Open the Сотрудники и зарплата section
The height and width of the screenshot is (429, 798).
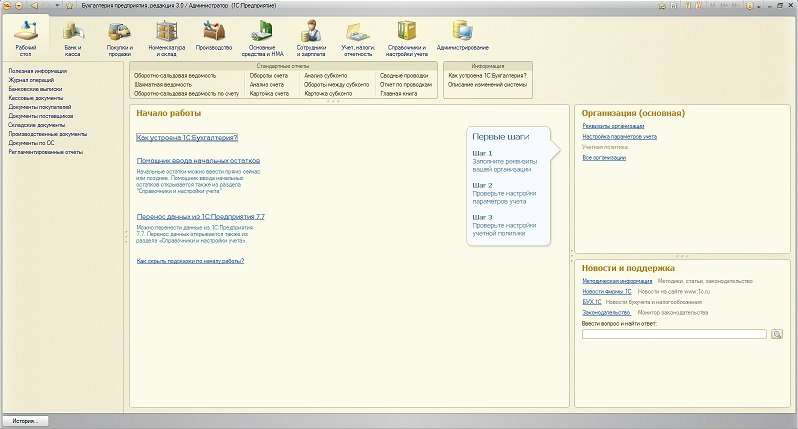(x=311, y=39)
